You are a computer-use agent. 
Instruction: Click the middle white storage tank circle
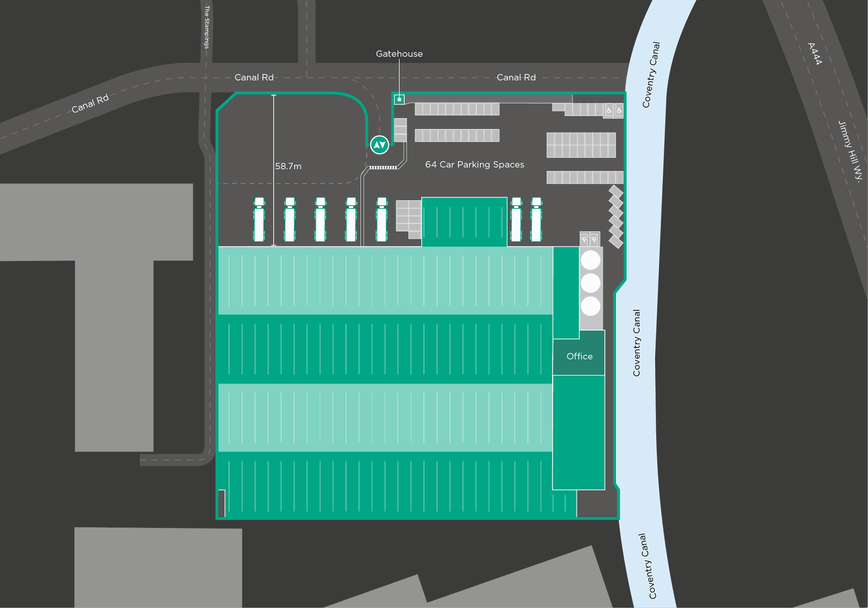click(591, 283)
